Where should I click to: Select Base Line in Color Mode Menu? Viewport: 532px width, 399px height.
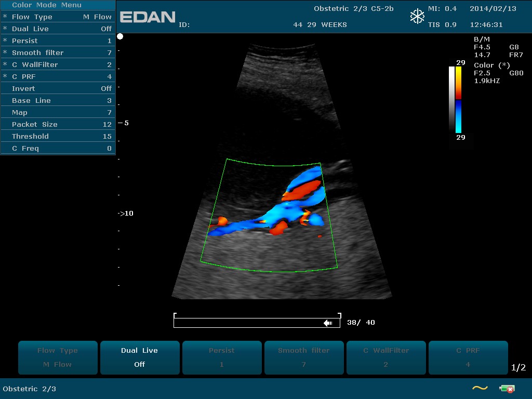[57, 100]
